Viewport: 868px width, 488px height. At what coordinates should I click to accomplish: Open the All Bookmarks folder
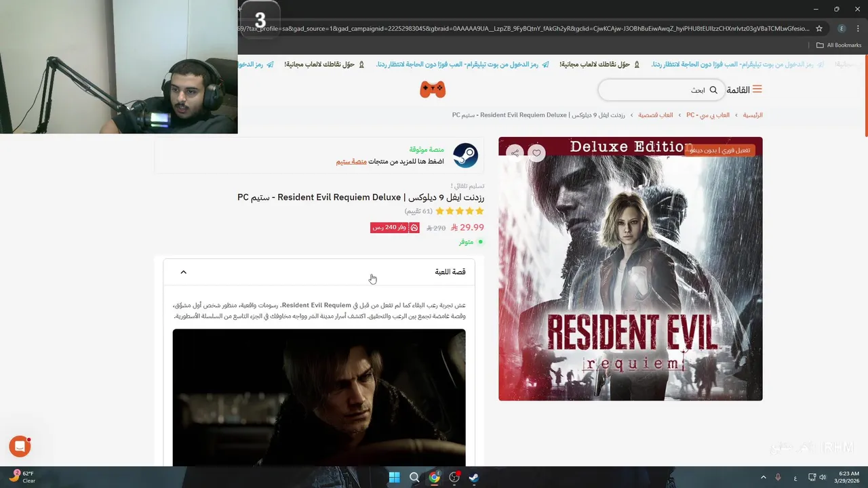(839, 45)
